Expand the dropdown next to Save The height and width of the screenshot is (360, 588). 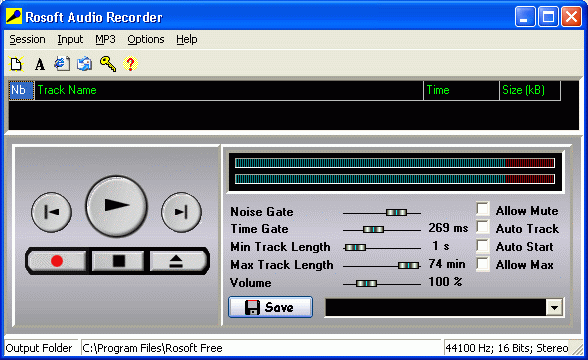[x=554, y=308]
